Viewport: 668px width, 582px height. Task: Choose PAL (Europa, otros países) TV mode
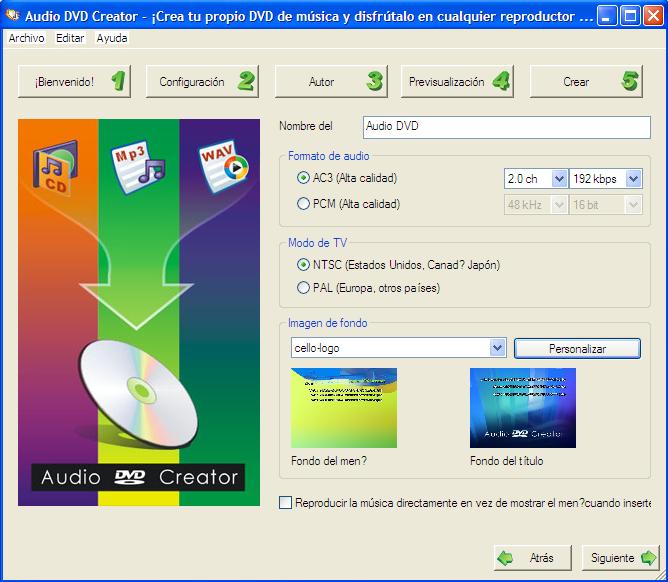303,288
